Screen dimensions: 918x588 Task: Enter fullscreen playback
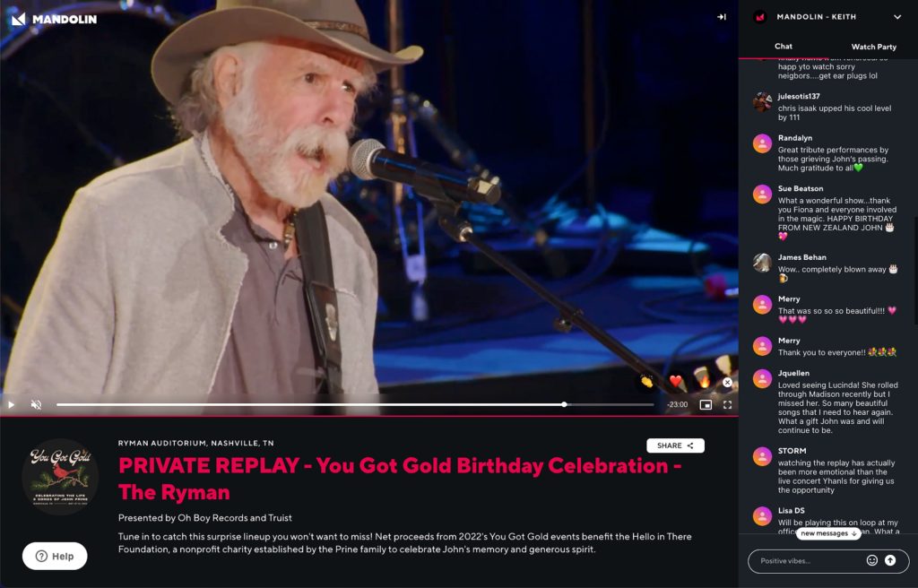(728, 404)
